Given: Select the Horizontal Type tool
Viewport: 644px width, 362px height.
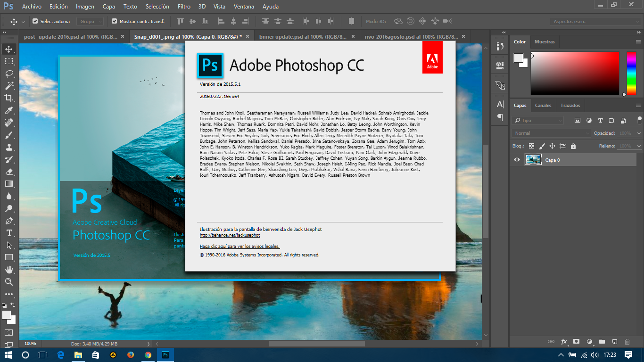Looking at the screenshot, I should click(x=9, y=233).
